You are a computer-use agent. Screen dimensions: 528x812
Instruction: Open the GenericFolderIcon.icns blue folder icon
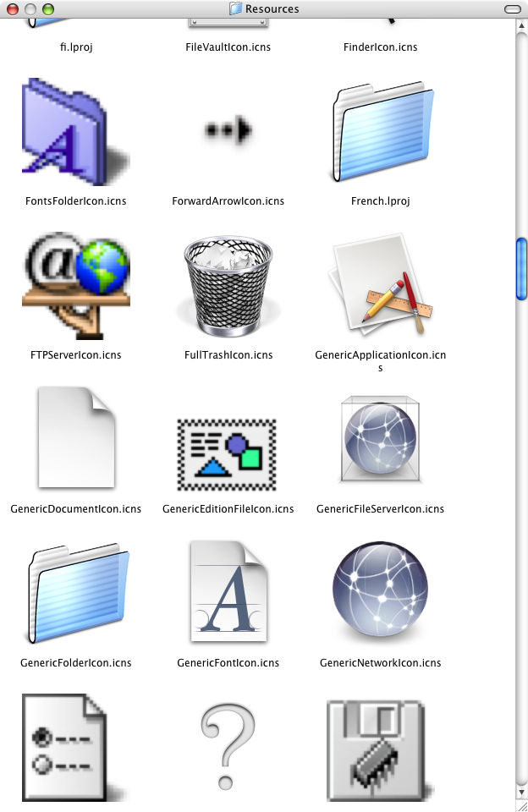click(x=78, y=593)
